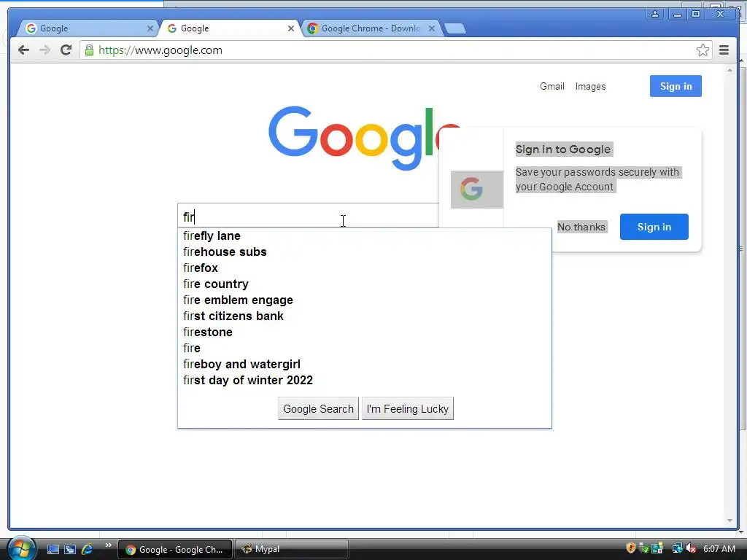Click the muted volume tray icon

[691, 548]
